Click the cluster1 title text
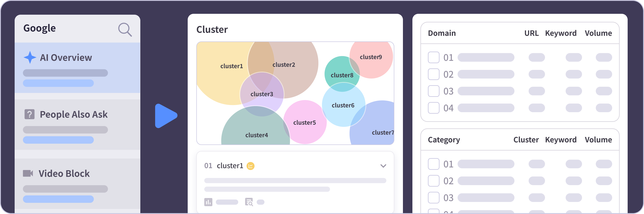 click(x=230, y=166)
